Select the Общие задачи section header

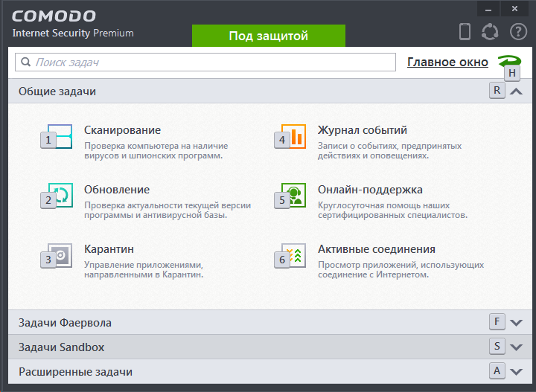tap(270, 91)
